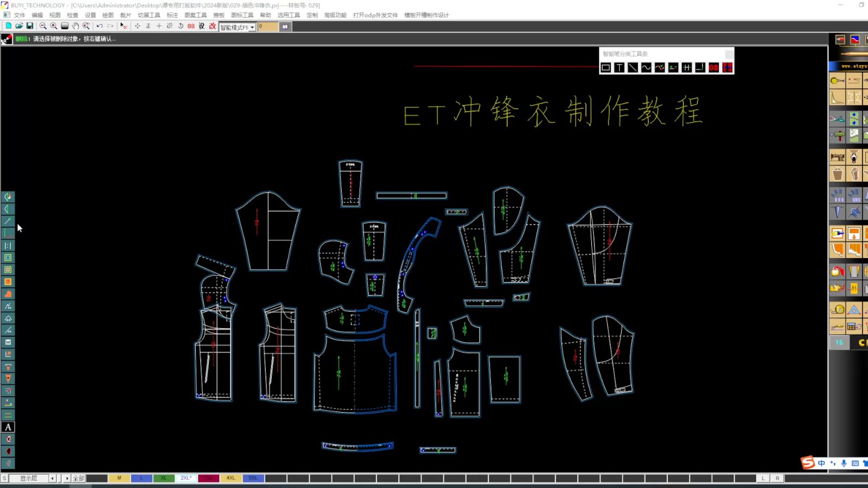Select the 4XL size swatch
This screenshot has width=868, height=488.
pyautogui.click(x=231, y=478)
